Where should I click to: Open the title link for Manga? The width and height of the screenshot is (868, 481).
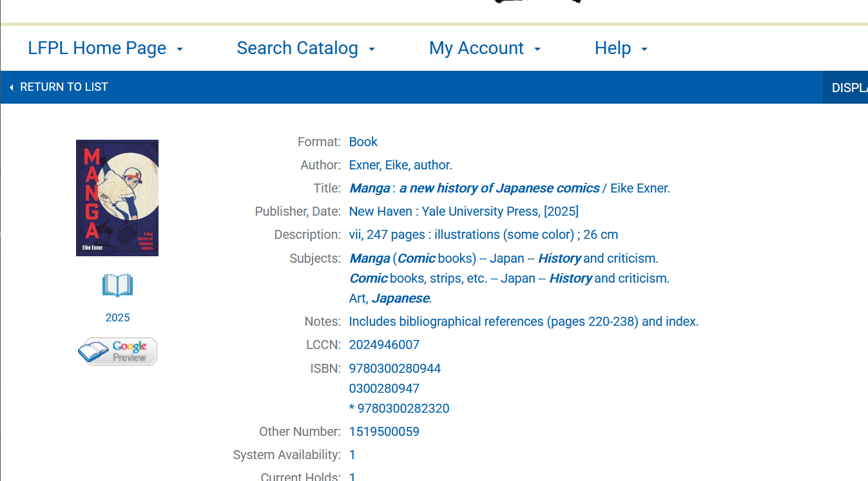pyautogui.click(x=474, y=189)
